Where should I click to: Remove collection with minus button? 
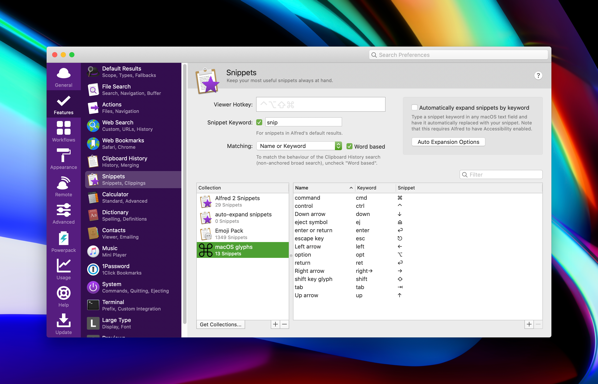click(x=284, y=325)
